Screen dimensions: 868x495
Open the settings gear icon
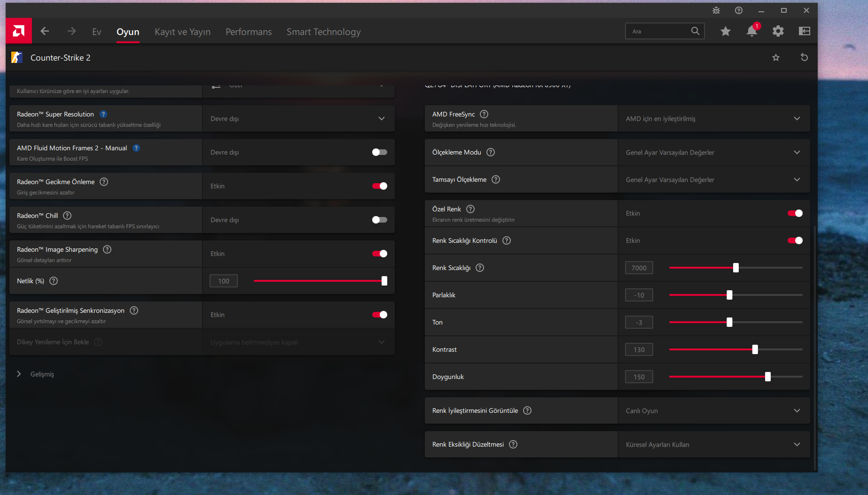point(778,31)
